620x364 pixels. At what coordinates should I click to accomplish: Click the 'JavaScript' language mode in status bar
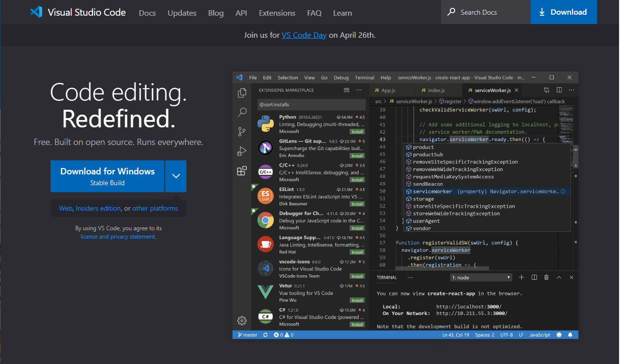click(540, 335)
